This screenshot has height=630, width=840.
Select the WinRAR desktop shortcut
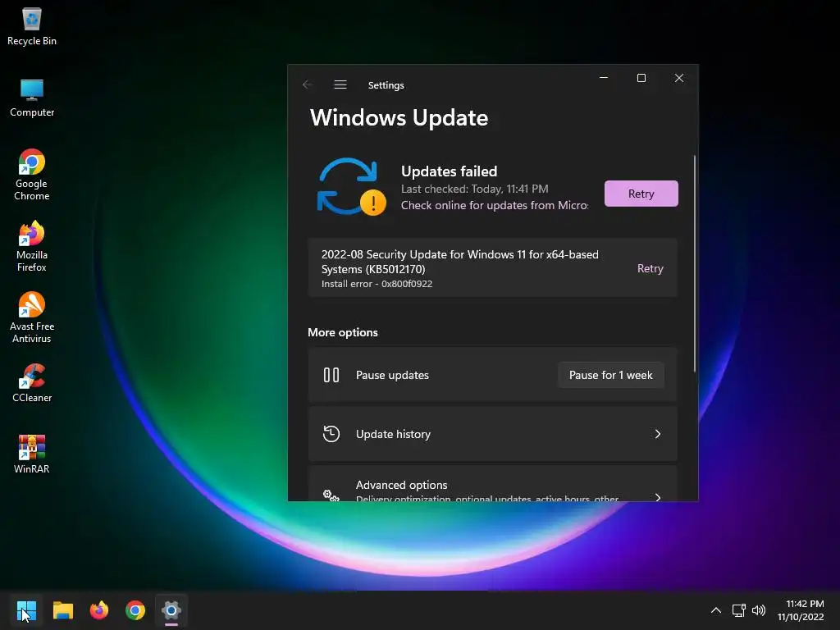coord(32,454)
